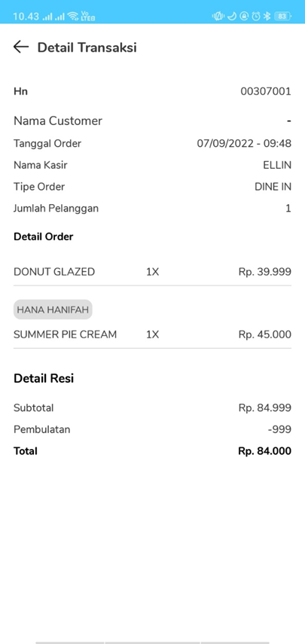Image resolution: width=305 pixels, height=644 pixels.
Task: Tap the Wi-Fi status icon
Action: pos(72,17)
